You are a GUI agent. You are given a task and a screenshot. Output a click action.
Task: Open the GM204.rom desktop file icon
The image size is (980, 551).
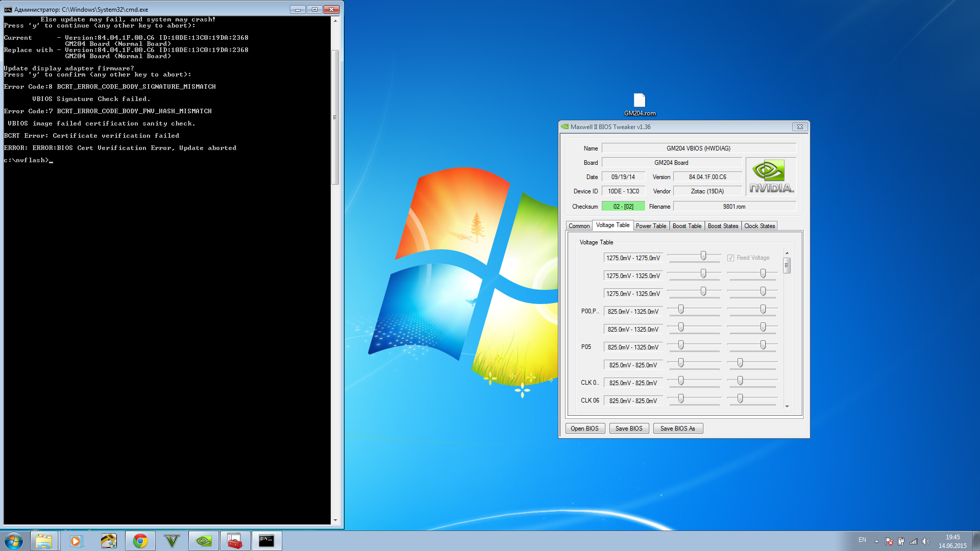[x=640, y=101]
